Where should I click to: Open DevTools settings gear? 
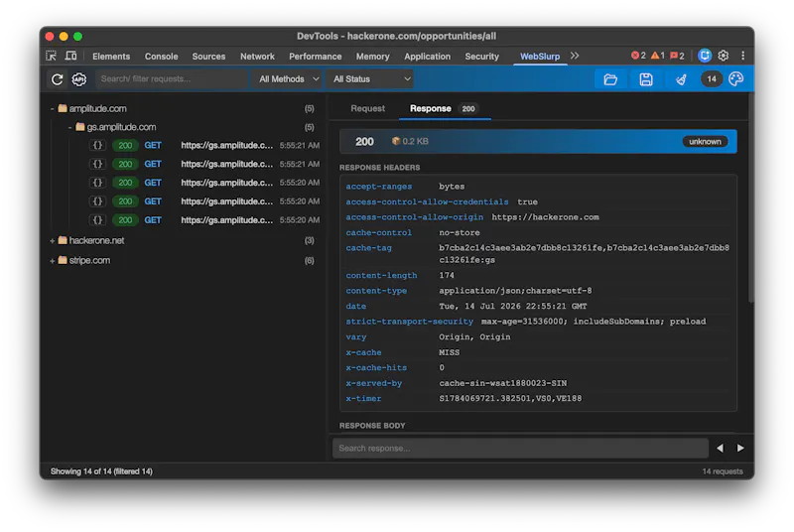click(724, 56)
